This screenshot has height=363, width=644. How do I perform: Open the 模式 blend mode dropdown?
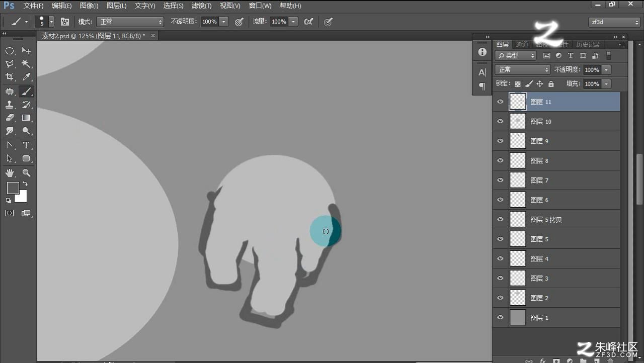coord(131,22)
